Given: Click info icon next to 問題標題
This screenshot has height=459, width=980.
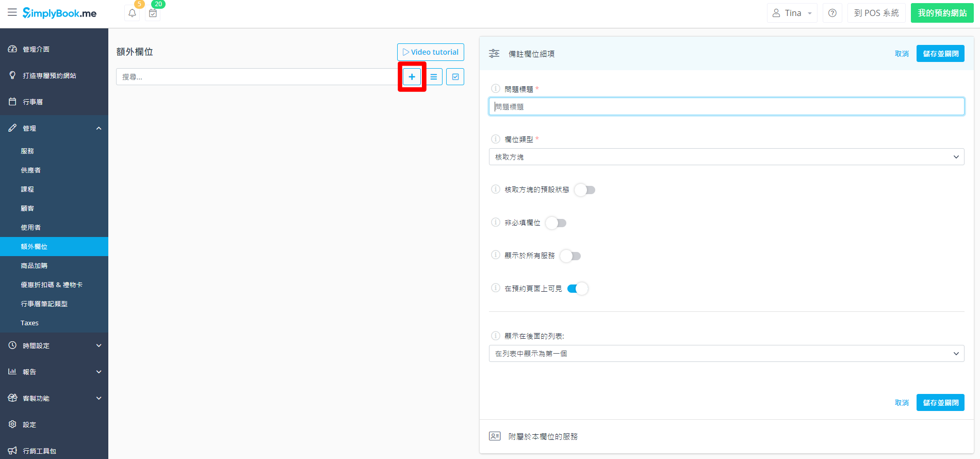Looking at the screenshot, I should pyautogui.click(x=496, y=89).
